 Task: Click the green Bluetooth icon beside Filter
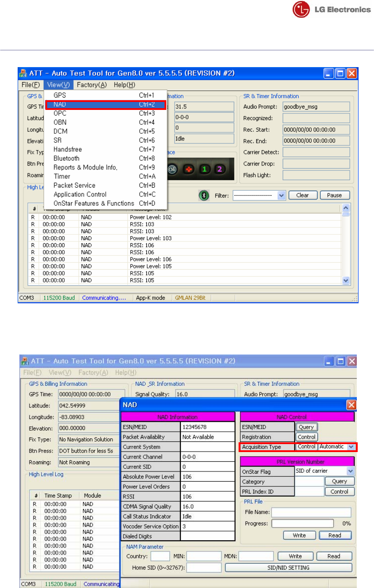coord(203,195)
